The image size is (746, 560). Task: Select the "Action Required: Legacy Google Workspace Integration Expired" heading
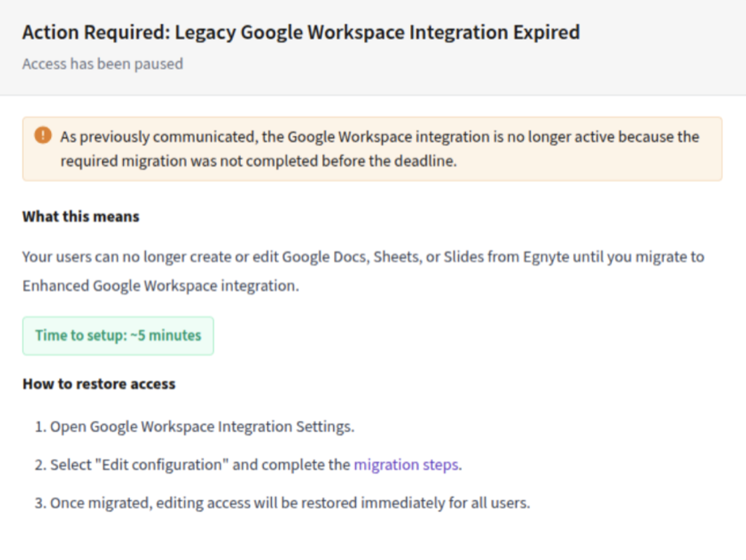[x=301, y=32]
